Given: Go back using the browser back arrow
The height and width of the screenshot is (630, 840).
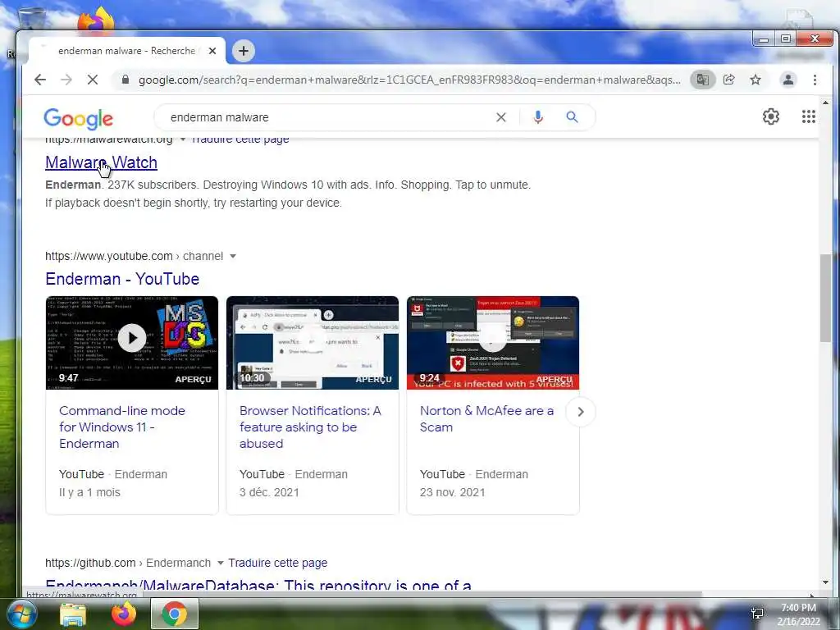Looking at the screenshot, I should tap(40, 80).
